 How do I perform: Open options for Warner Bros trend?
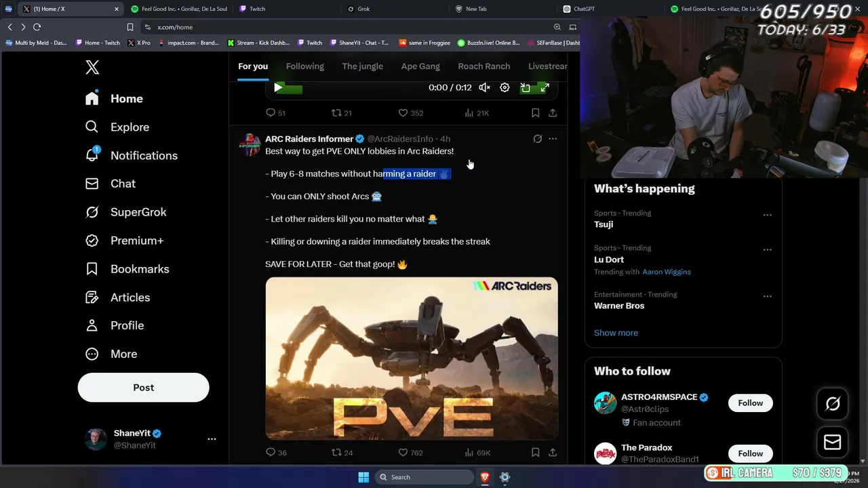[x=767, y=296]
